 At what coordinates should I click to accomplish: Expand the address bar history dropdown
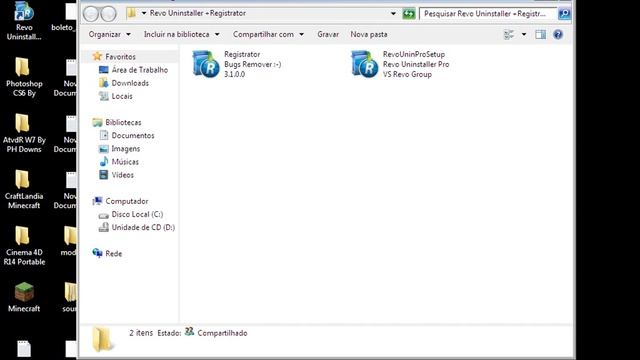[x=393, y=13]
